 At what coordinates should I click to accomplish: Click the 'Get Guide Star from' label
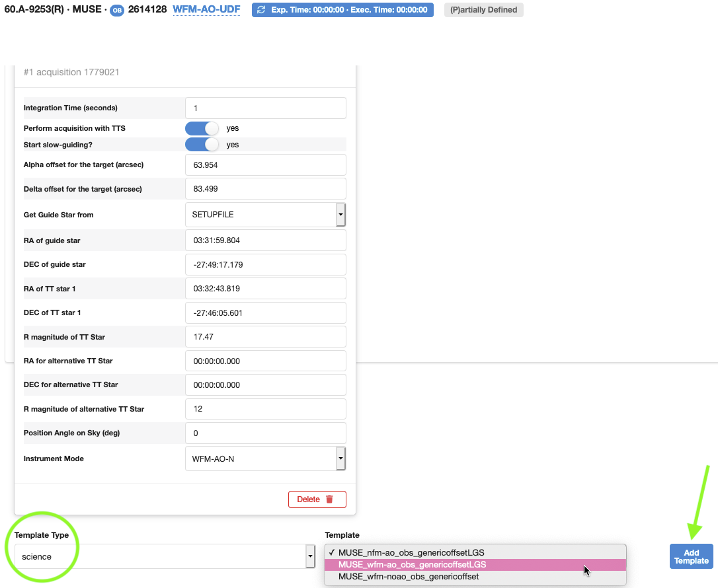59,215
